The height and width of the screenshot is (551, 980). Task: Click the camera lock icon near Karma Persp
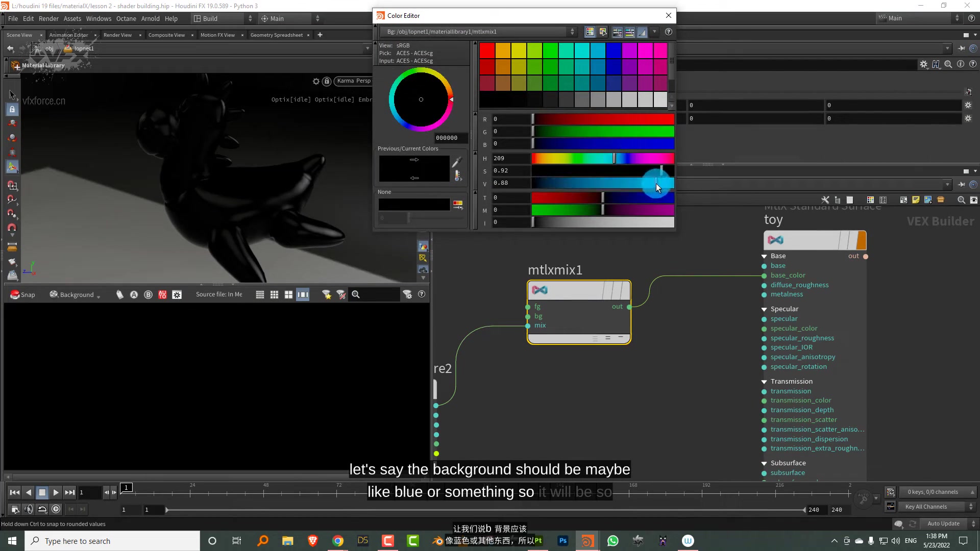(327, 81)
